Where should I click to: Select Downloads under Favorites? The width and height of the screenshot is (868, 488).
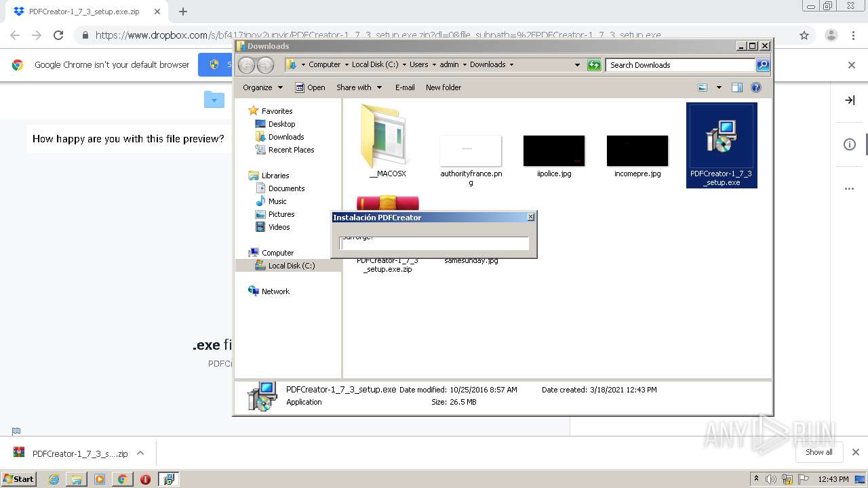pos(279,137)
